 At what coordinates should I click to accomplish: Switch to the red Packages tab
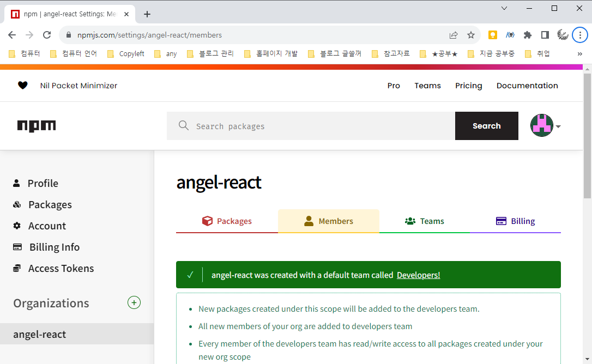coord(227,221)
